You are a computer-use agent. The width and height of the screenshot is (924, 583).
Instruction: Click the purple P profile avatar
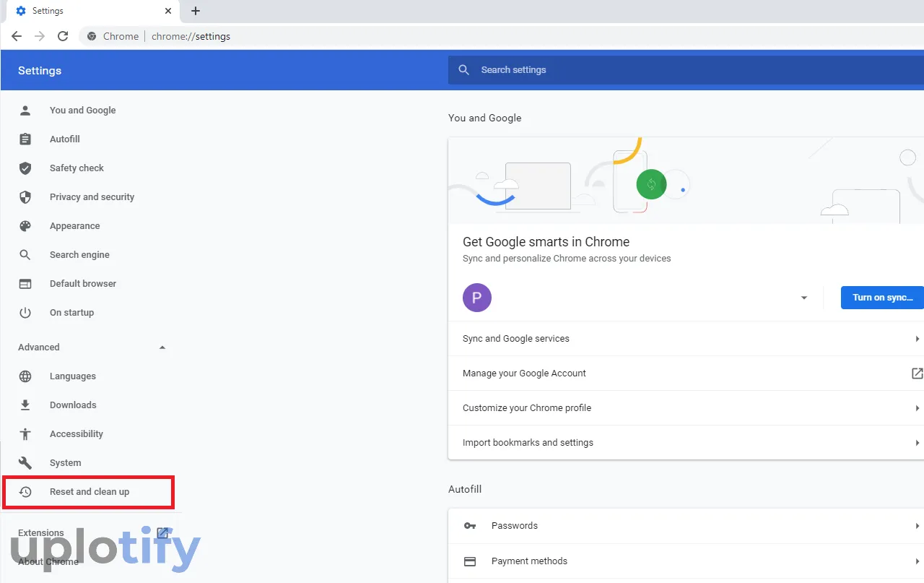(477, 298)
